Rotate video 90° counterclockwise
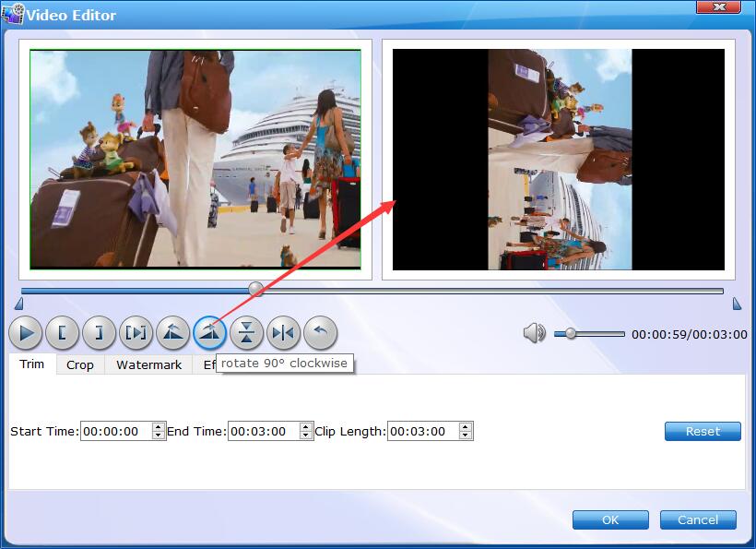Image resolution: width=756 pixels, height=549 pixels. (x=173, y=332)
